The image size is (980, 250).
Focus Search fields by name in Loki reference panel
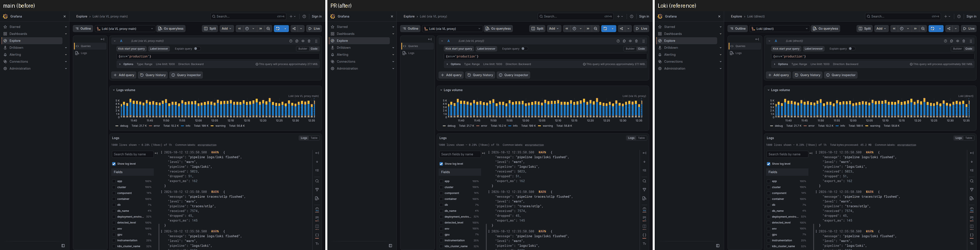pyautogui.click(x=787, y=154)
